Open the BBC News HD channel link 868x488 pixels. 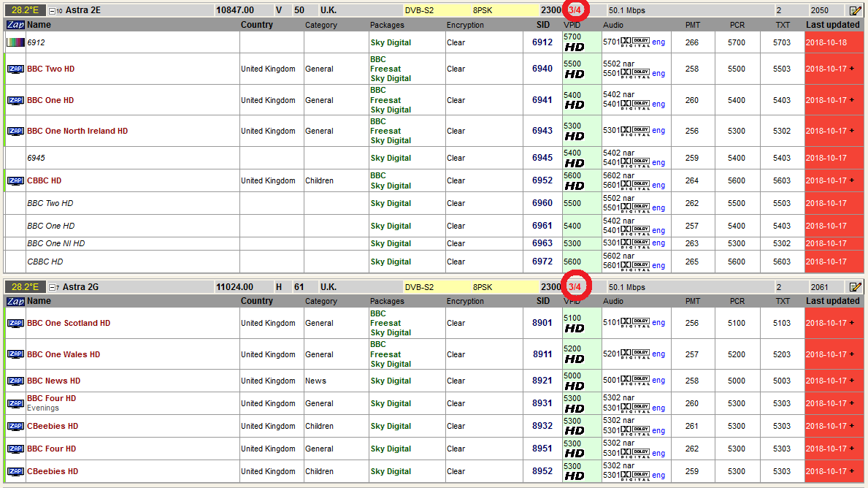pos(54,381)
